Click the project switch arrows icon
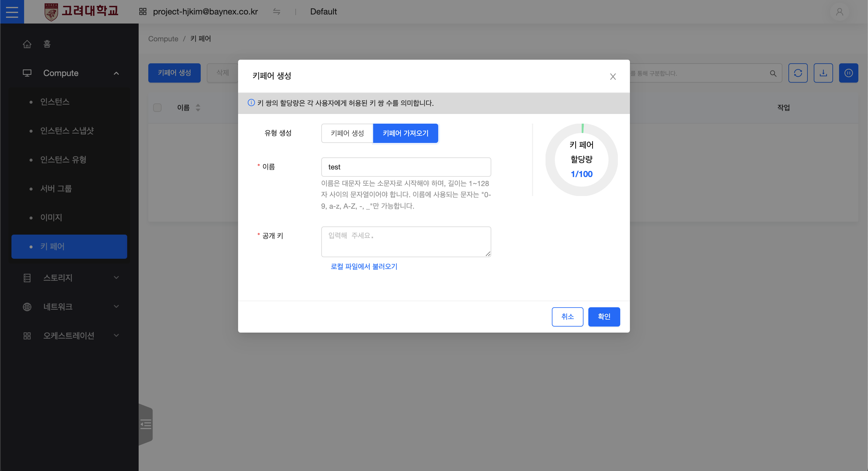 [277, 12]
